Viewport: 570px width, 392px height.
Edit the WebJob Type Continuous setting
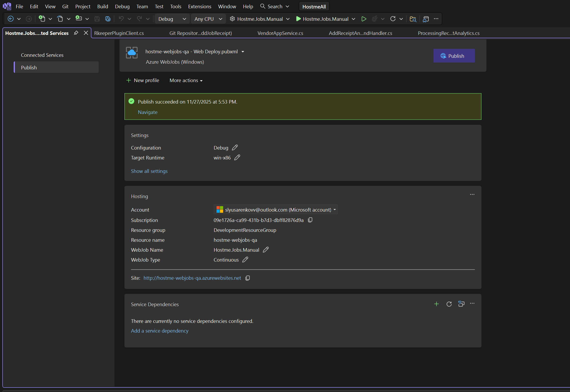pos(245,260)
